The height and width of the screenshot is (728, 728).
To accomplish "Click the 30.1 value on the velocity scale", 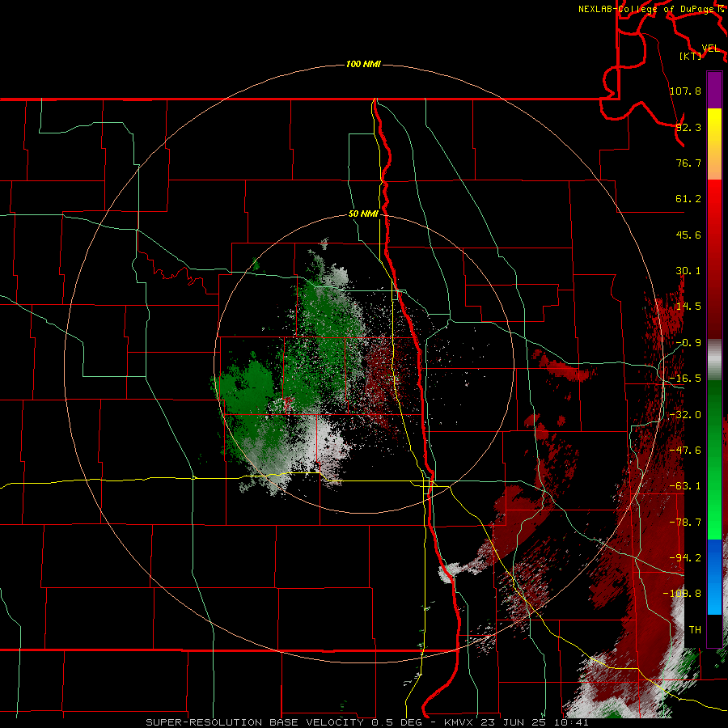I will click(x=688, y=271).
